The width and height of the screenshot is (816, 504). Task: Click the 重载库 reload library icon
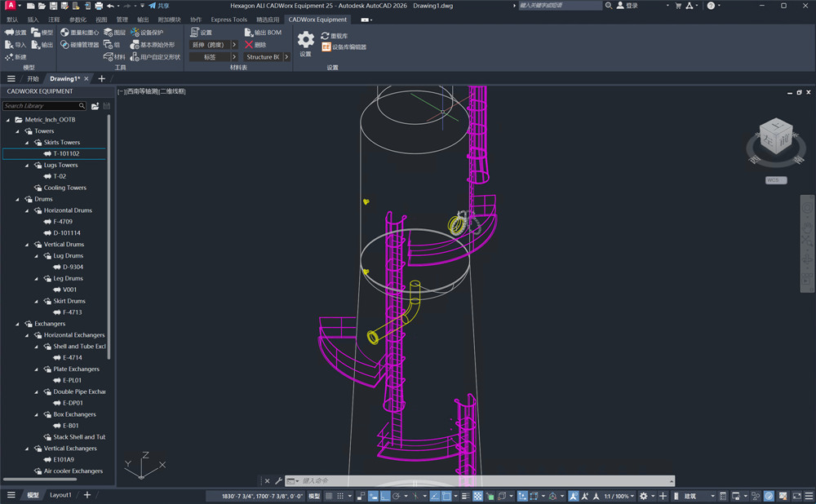[326, 36]
